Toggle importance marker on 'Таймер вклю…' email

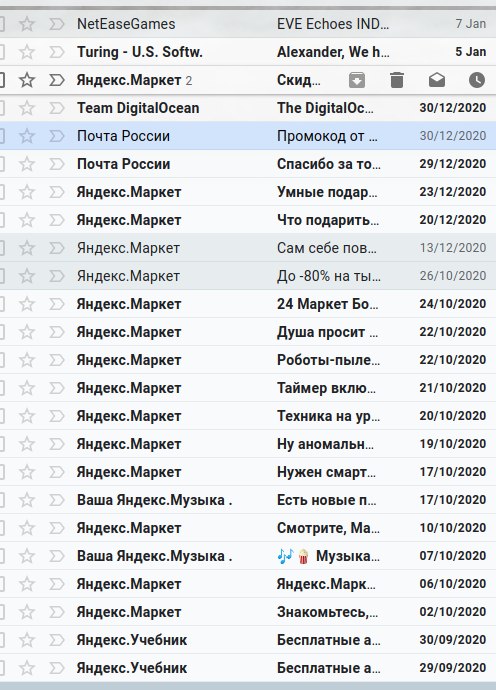click(x=57, y=388)
